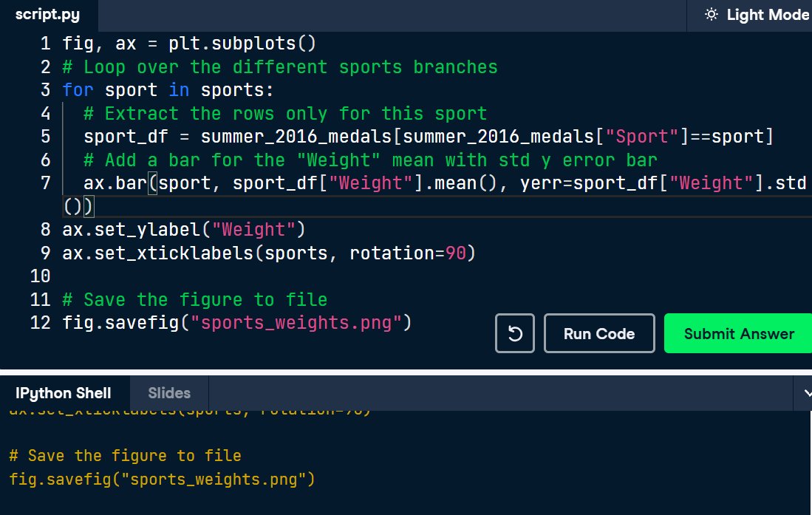This screenshot has width=812, height=515.
Task: Submit the answer
Action: (x=738, y=333)
